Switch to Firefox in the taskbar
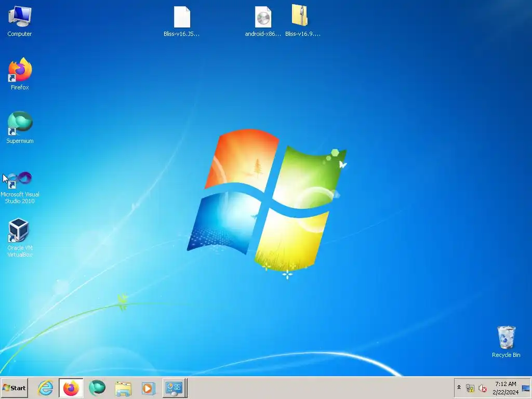The image size is (532, 399). (x=71, y=388)
